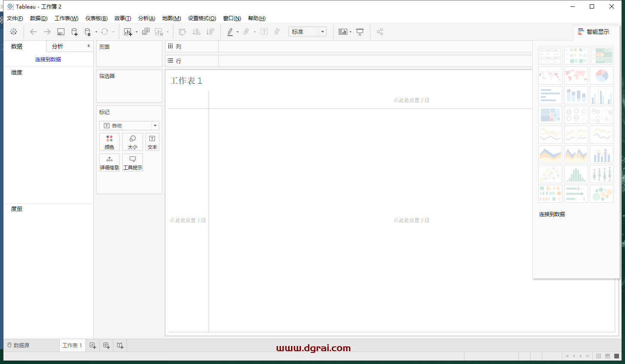Sort ascending with the toolbar icon

196,32
